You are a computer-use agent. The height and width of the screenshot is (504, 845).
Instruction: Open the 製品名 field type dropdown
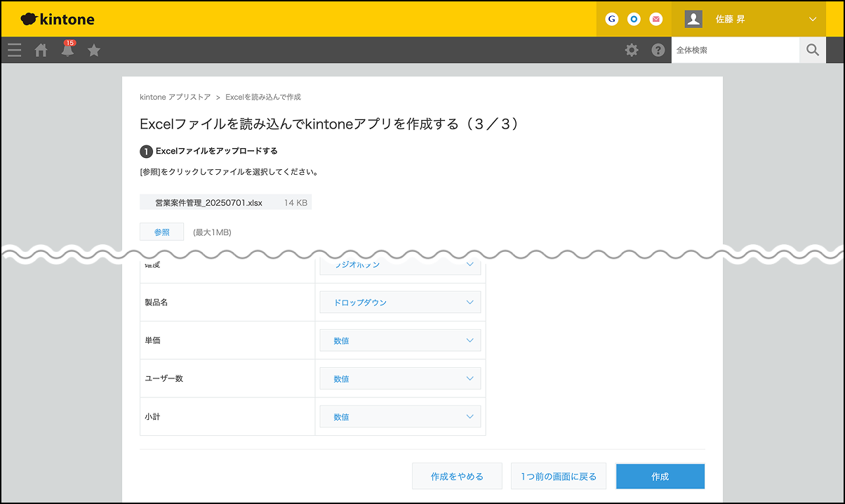coord(400,303)
